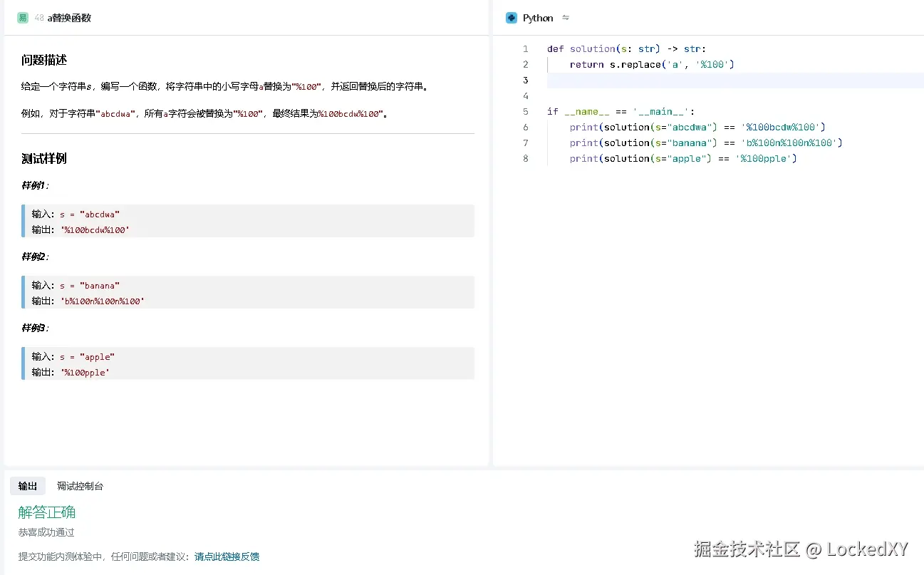Click the problem number 48

click(x=39, y=18)
